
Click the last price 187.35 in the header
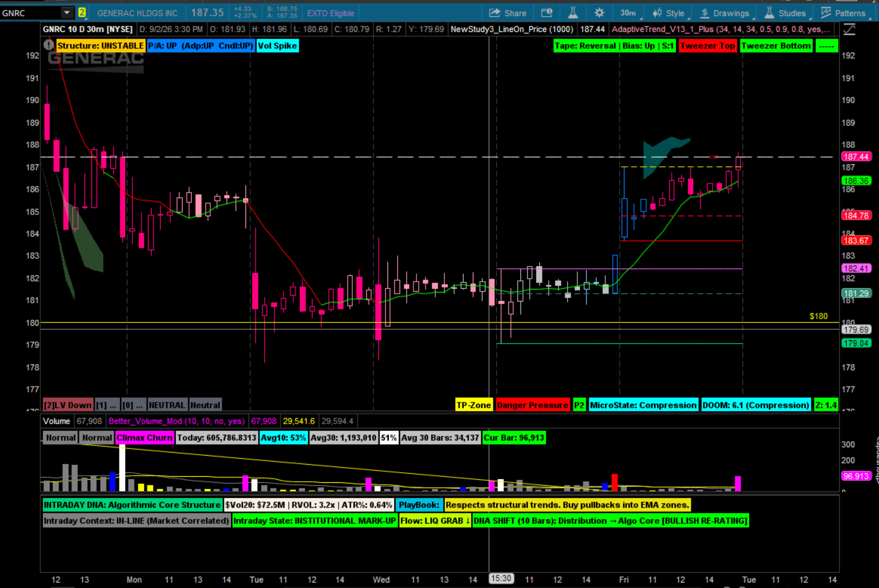[x=207, y=13]
